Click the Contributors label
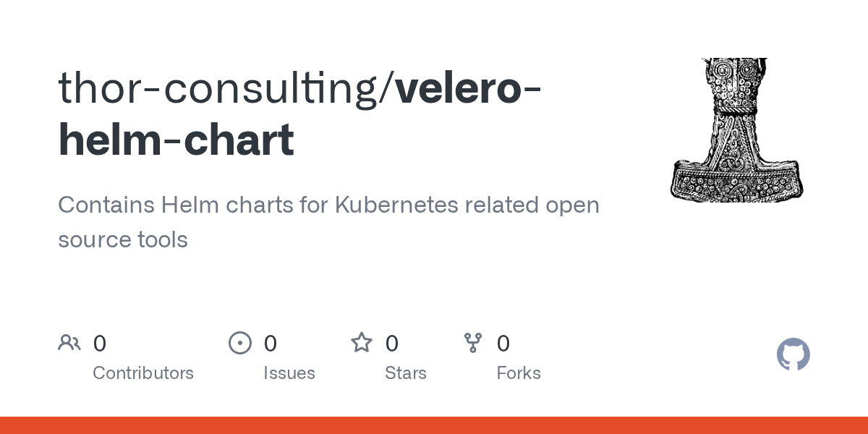 [143, 373]
